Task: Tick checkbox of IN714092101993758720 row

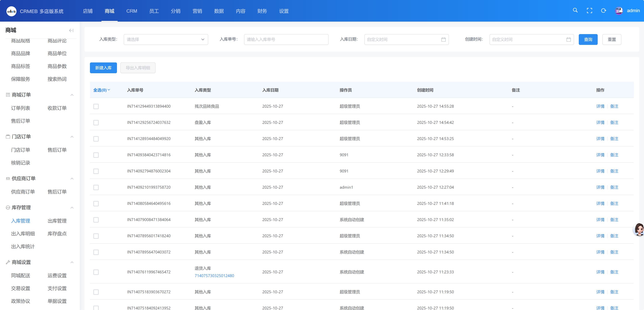Action: tap(96, 187)
